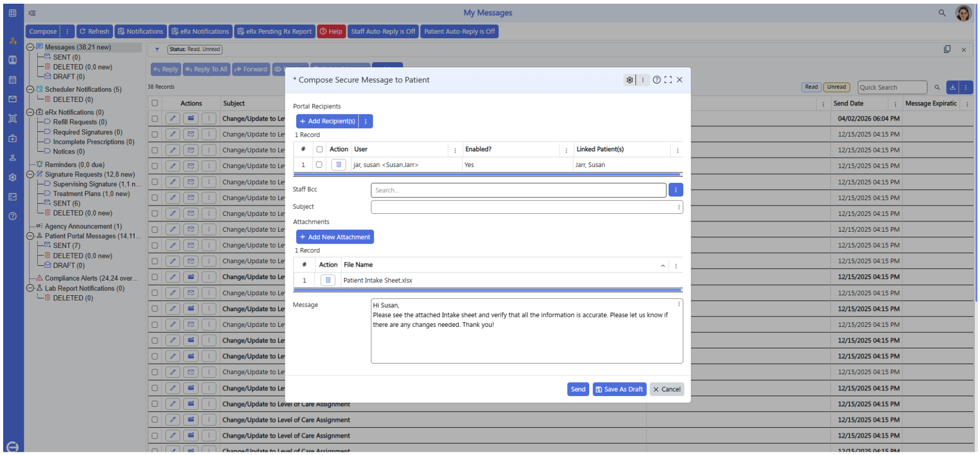
Task: Edit the 04/02/2026 message pencil icon
Action: click(x=173, y=119)
